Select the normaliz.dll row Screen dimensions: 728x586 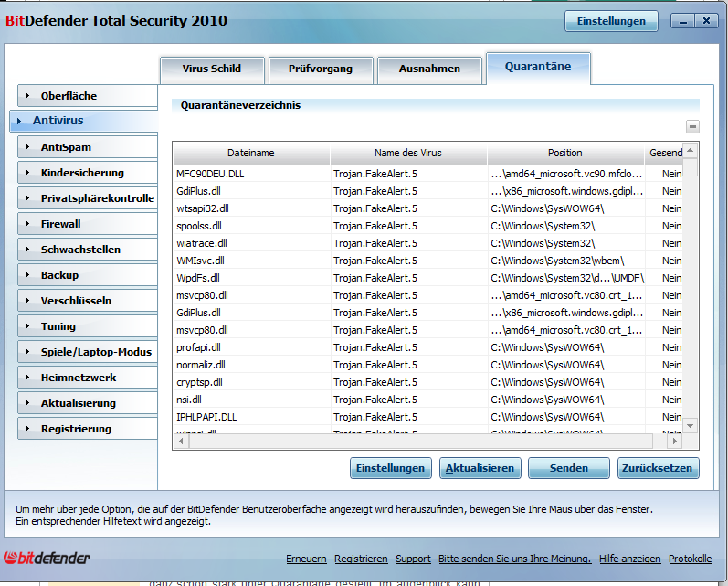pos(427,365)
